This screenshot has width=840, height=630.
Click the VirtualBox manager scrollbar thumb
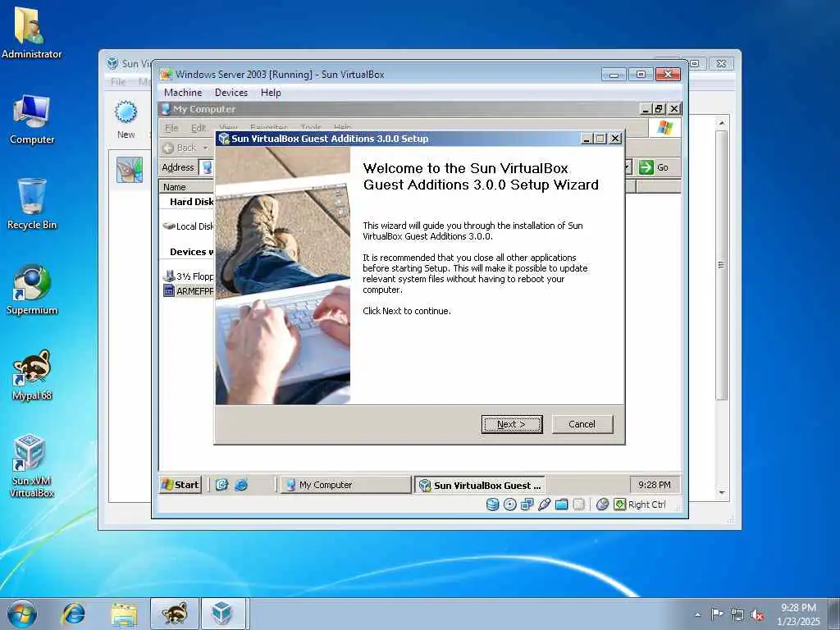pos(722,265)
